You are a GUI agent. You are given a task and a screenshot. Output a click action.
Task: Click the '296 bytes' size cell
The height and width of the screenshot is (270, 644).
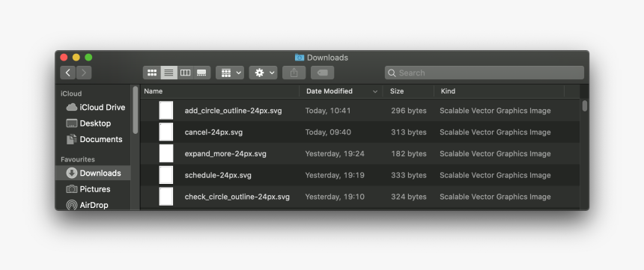coord(408,111)
